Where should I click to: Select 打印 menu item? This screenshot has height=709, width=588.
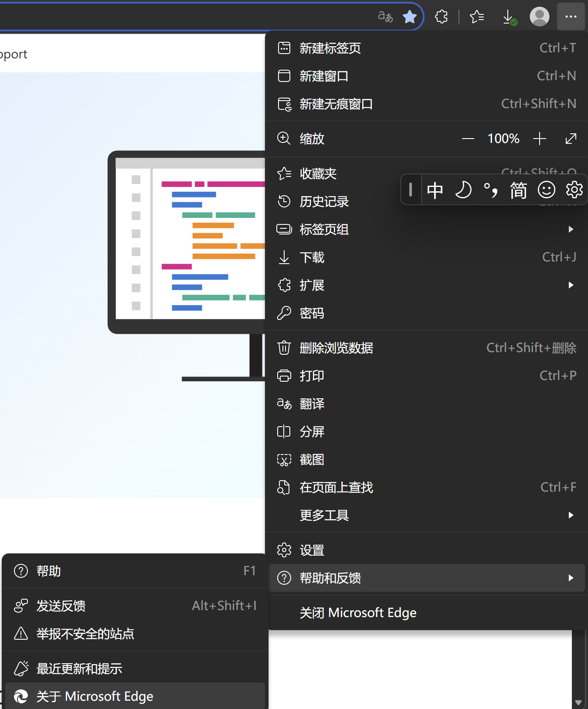click(427, 376)
